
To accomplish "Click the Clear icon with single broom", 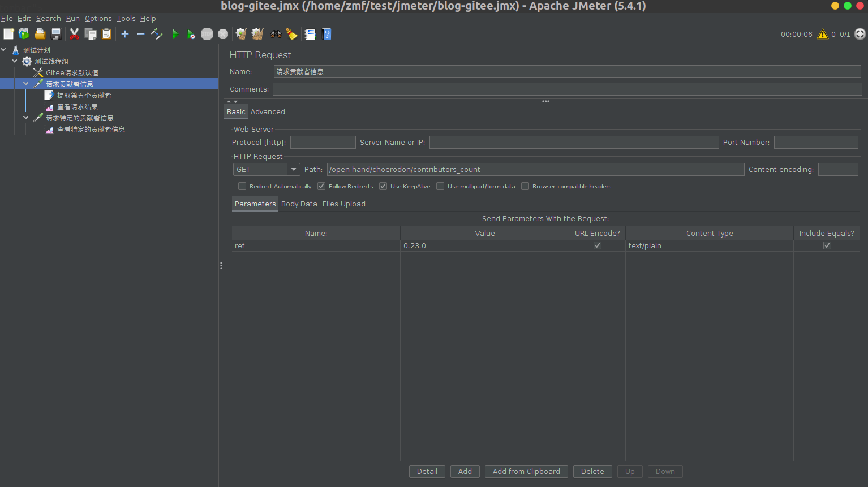I will (x=241, y=34).
